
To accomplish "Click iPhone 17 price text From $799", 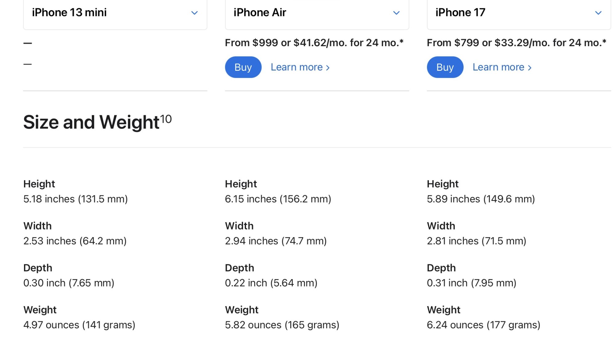I will (516, 43).
